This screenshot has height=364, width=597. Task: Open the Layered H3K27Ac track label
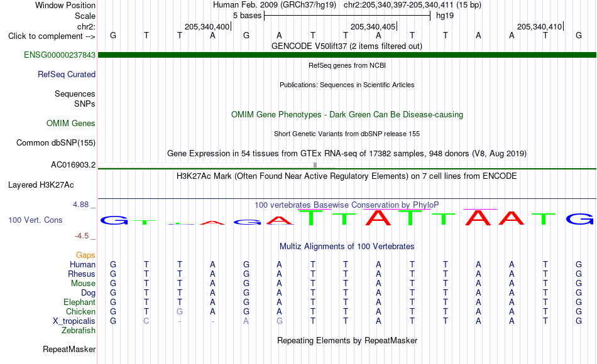click(x=41, y=185)
